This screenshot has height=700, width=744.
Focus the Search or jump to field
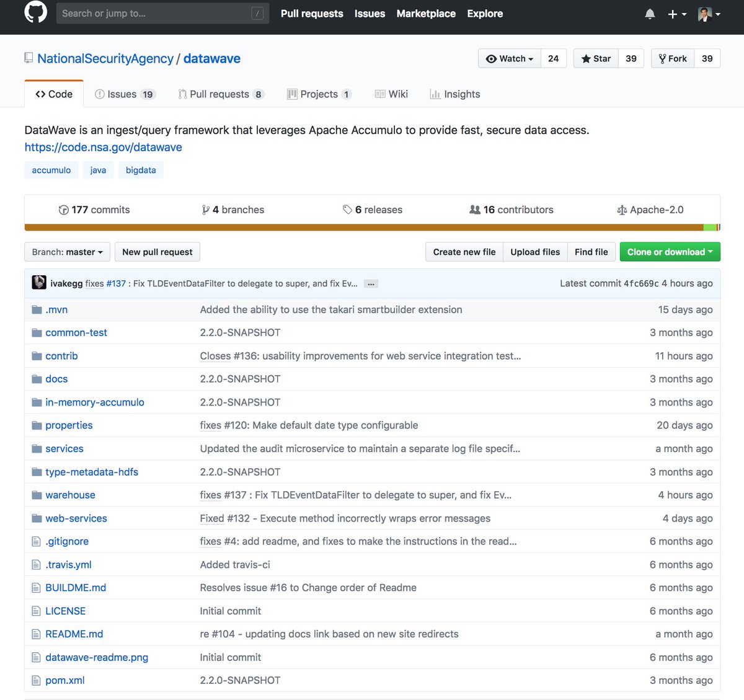162,13
